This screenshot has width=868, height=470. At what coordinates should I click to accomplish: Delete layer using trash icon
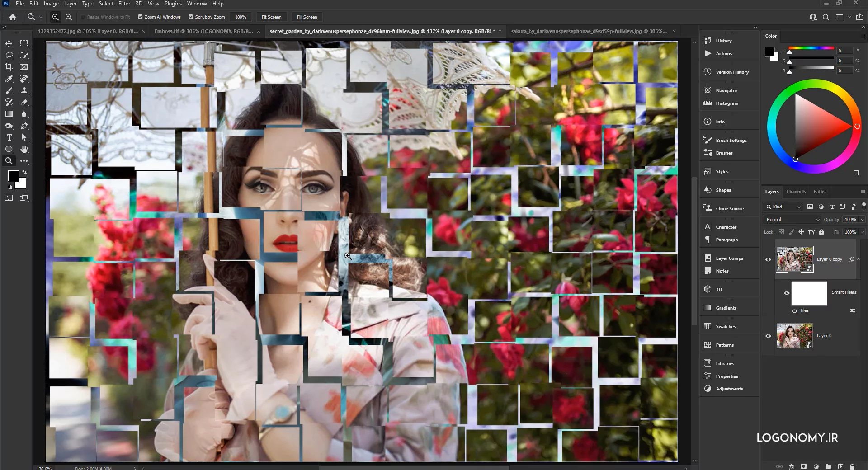pyautogui.click(x=852, y=466)
